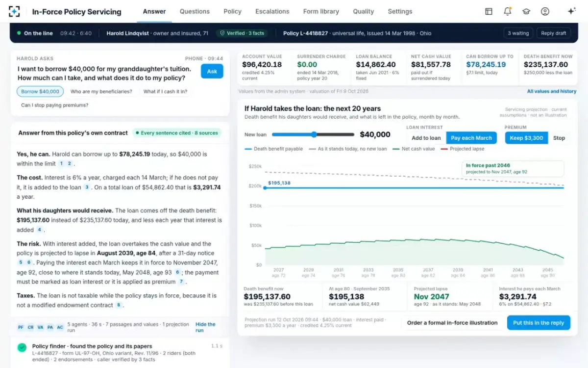Open the Form library tab
588x368 pixels.
[x=321, y=11]
